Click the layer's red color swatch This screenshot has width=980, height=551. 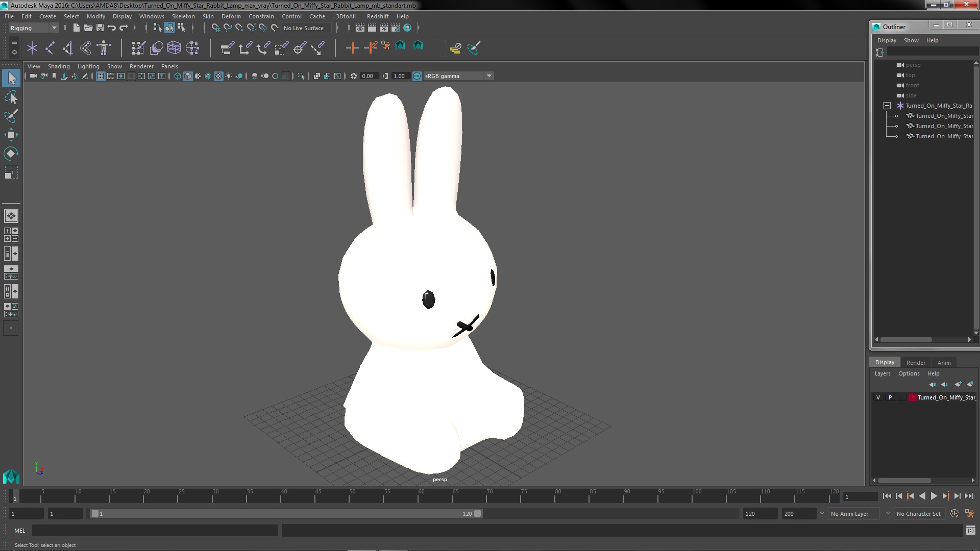[x=912, y=397]
